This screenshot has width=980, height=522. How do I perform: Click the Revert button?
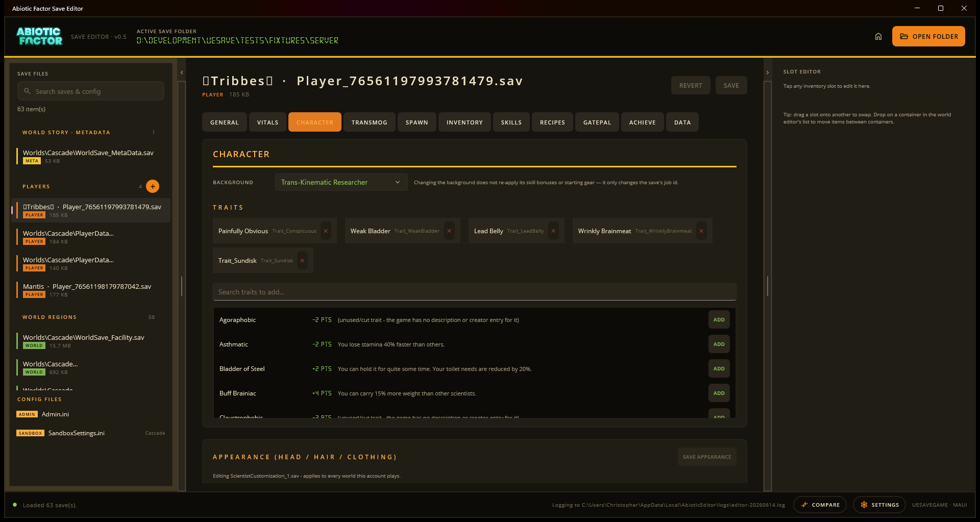(x=691, y=85)
